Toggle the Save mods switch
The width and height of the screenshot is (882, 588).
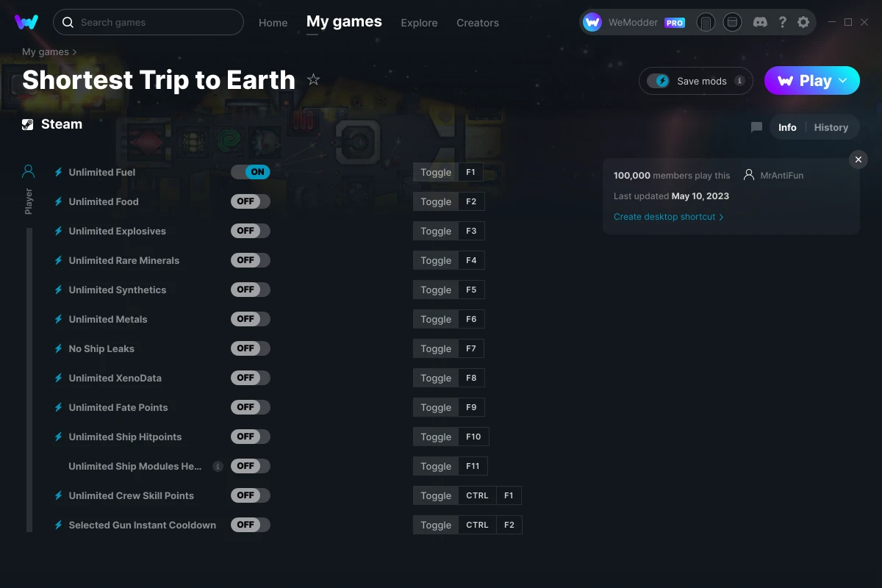(659, 81)
